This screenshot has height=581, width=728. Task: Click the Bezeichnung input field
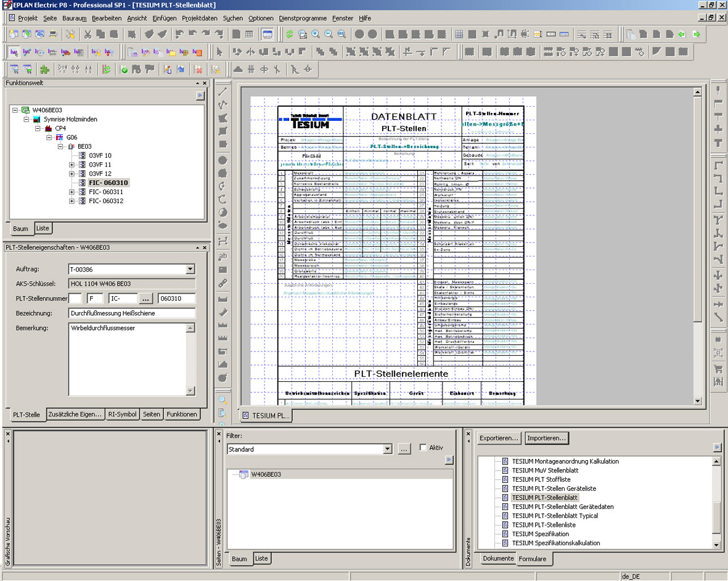132,313
